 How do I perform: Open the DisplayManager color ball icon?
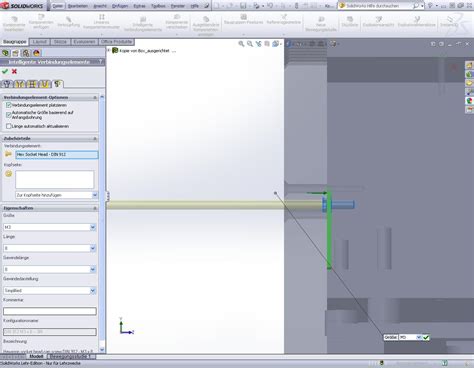click(x=37, y=53)
